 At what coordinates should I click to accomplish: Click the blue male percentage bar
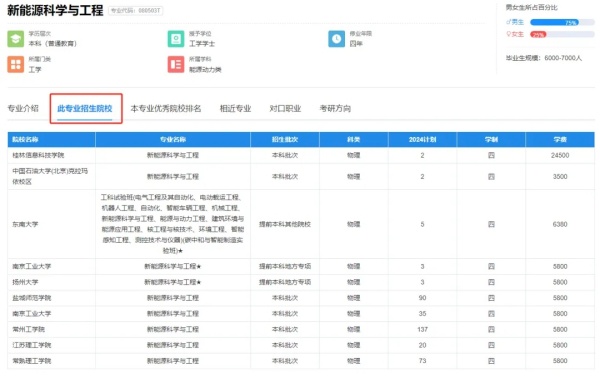(554, 23)
